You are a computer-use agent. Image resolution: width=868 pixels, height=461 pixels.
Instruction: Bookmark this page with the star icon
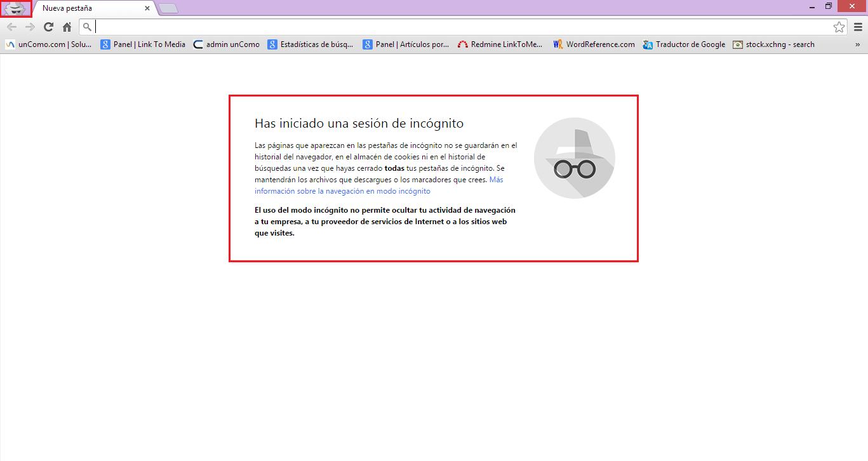point(839,27)
